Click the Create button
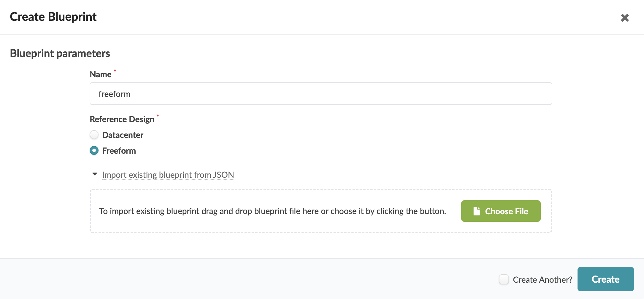Image resolution: width=644 pixels, height=299 pixels. point(605,279)
